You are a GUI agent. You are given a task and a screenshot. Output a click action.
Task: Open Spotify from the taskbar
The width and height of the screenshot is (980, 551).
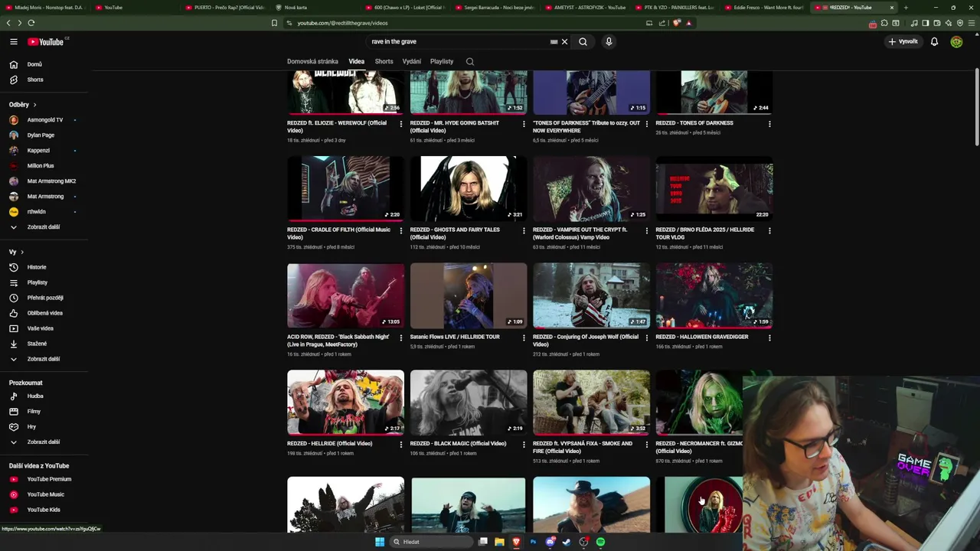pos(600,542)
